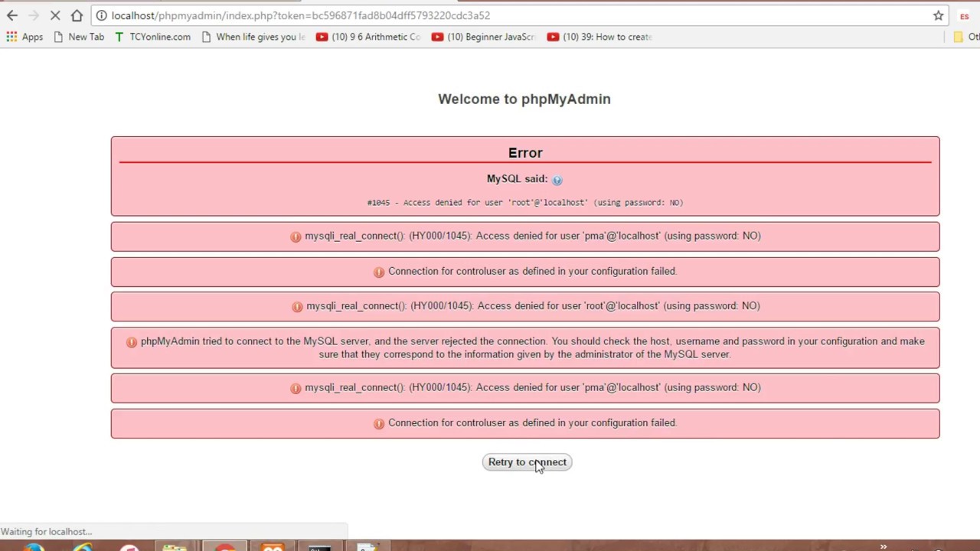
Task: Stop page loading with the X icon
Action: [55, 15]
